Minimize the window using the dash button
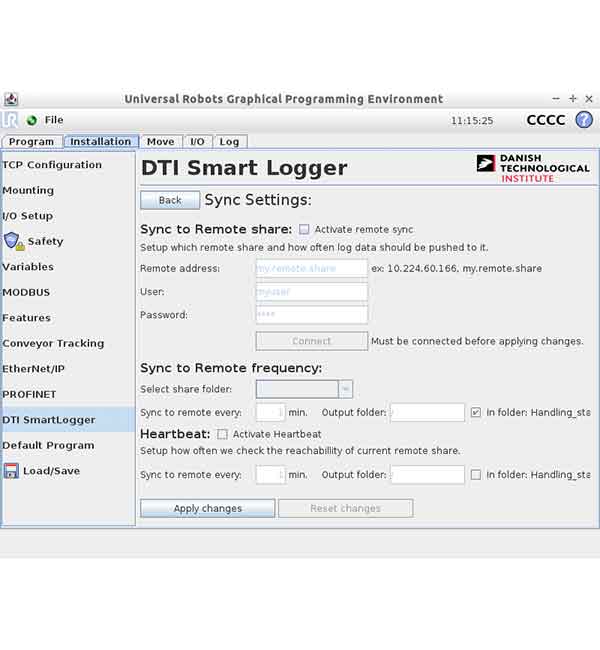 pyautogui.click(x=556, y=99)
